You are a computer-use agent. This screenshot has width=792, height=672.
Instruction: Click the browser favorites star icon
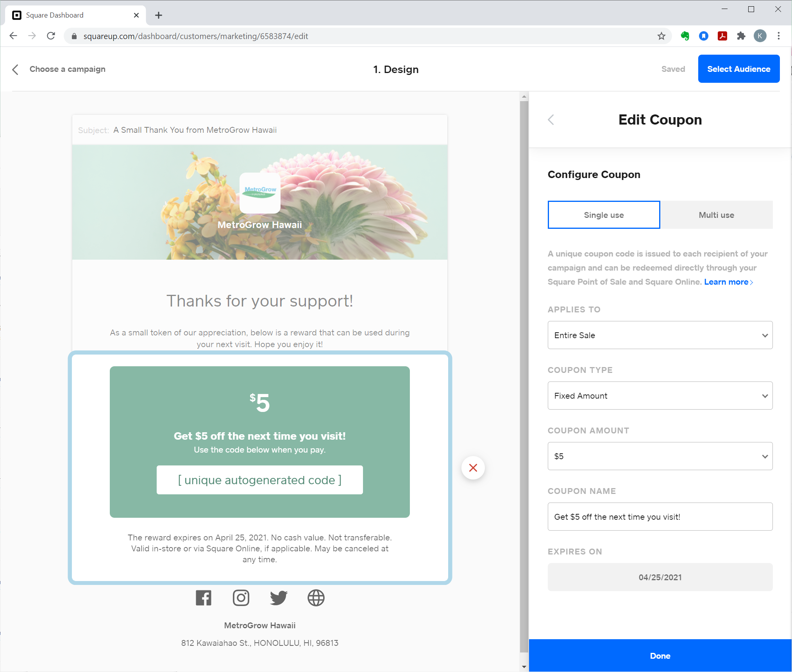click(x=662, y=36)
